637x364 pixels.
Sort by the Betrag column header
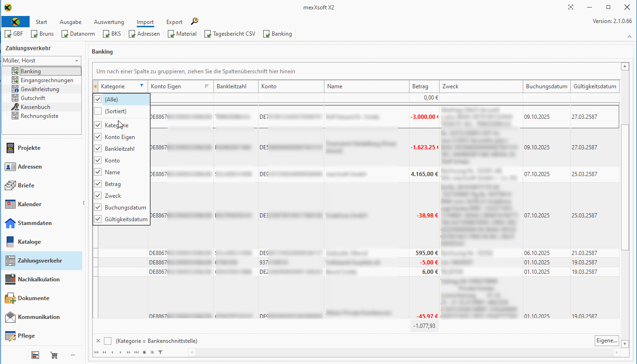tap(425, 86)
